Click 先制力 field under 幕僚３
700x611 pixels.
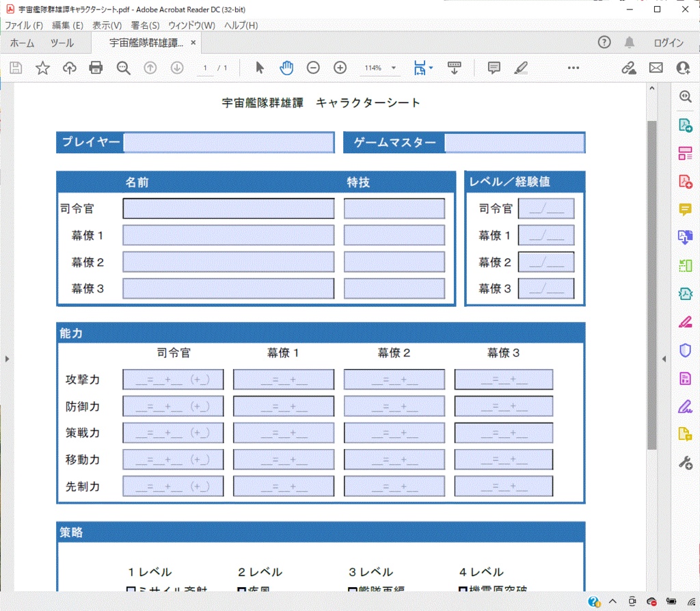click(x=504, y=486)
